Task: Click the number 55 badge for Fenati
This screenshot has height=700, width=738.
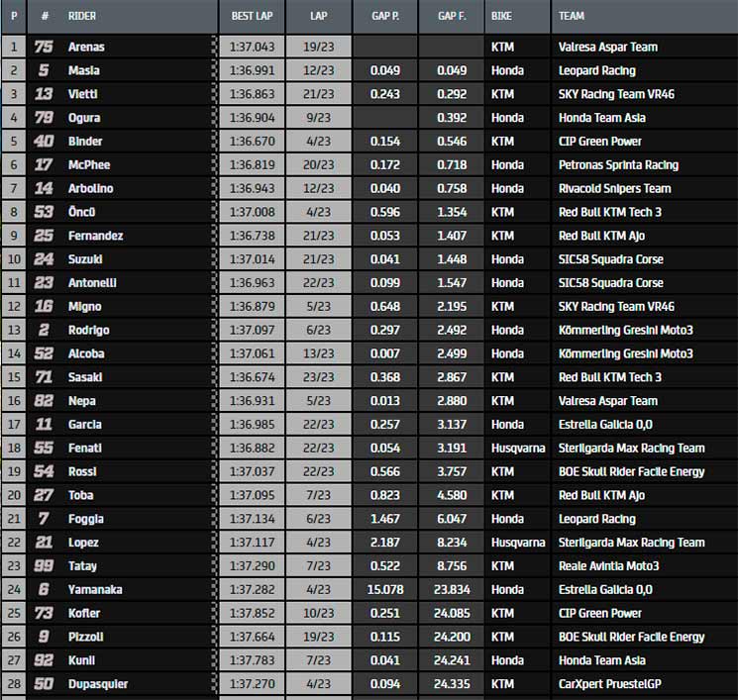Action: [44, 449]
